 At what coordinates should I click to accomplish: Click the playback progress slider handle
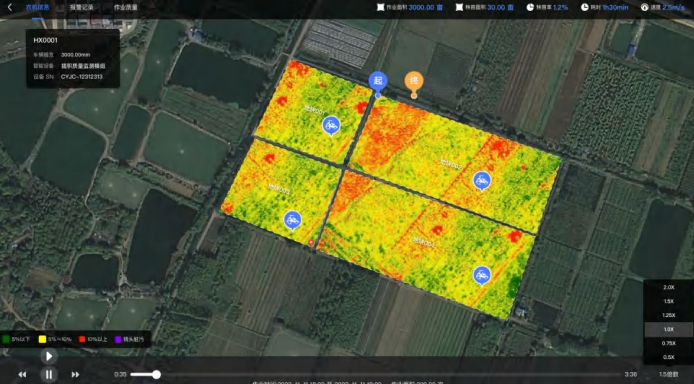click(156, 374)
